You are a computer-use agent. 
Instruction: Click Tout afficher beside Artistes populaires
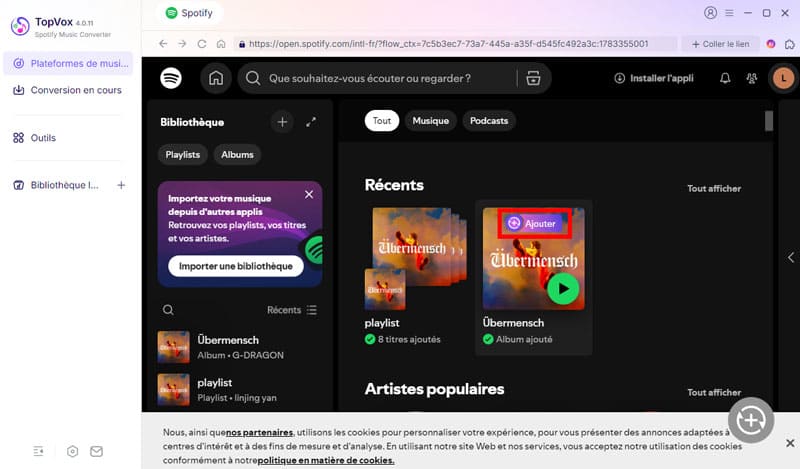[x=714, y=392]
